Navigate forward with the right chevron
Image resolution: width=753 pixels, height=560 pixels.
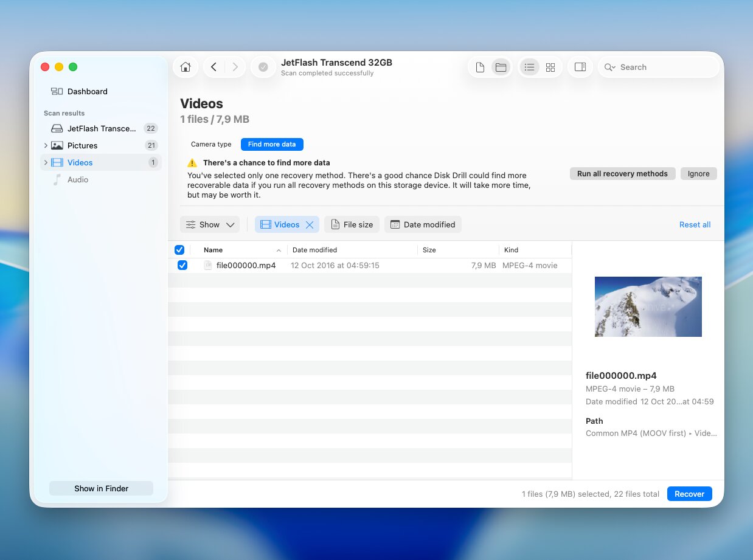click(235, 67)
